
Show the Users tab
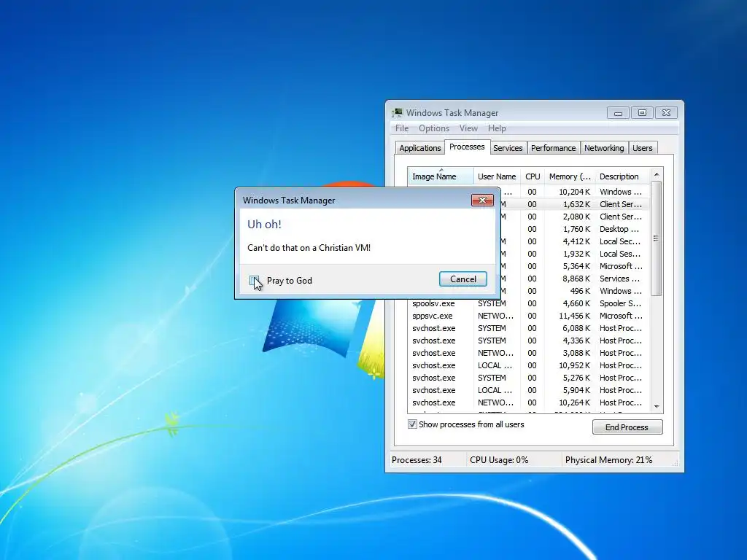[x=642, y=148]
